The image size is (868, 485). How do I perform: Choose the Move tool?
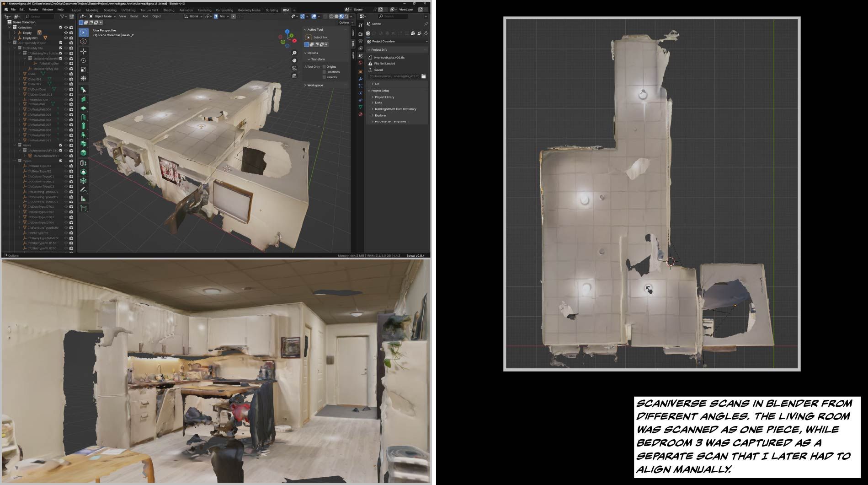(83, 51)
